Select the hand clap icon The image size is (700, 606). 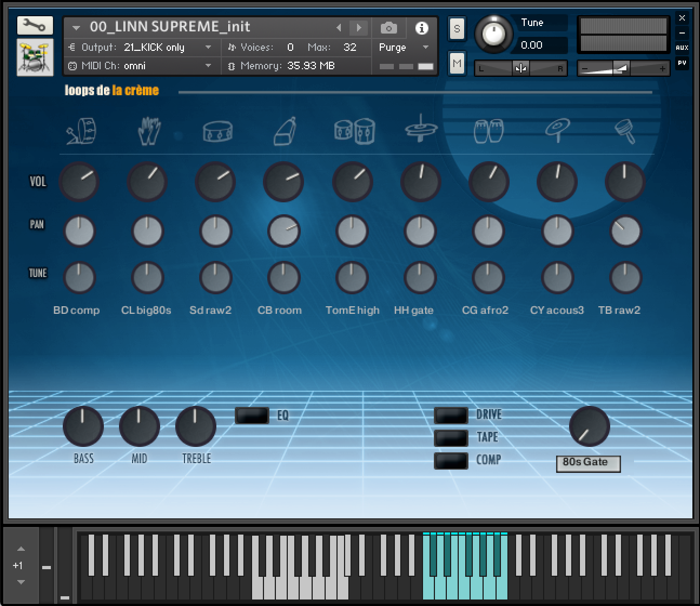(x=149, y=131)
